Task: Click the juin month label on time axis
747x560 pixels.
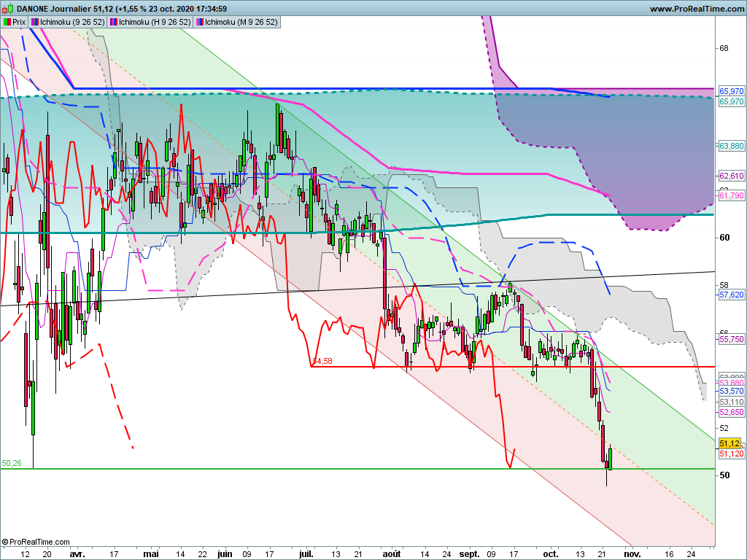Action: (x=225, y=554)
